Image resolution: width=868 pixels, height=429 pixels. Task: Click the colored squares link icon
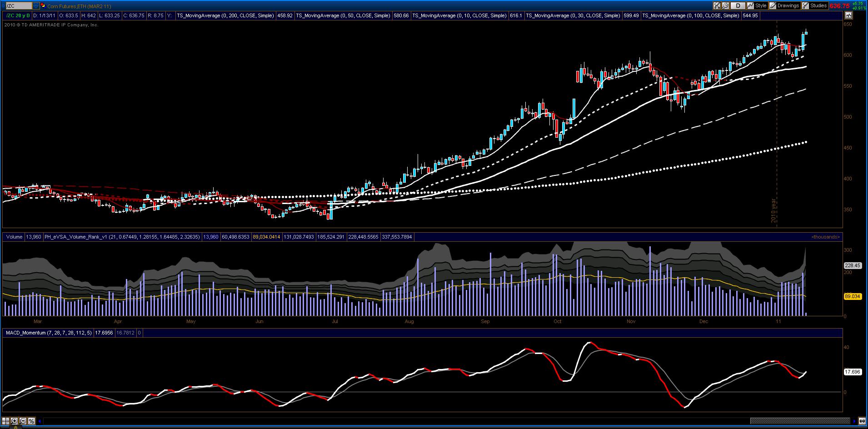pyautogui.click(x=43, y=6)
